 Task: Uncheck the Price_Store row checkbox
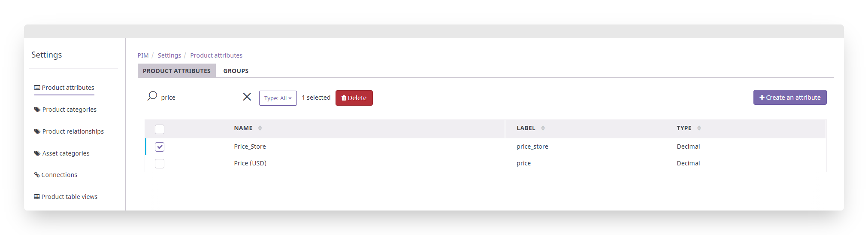click(160, 147)
